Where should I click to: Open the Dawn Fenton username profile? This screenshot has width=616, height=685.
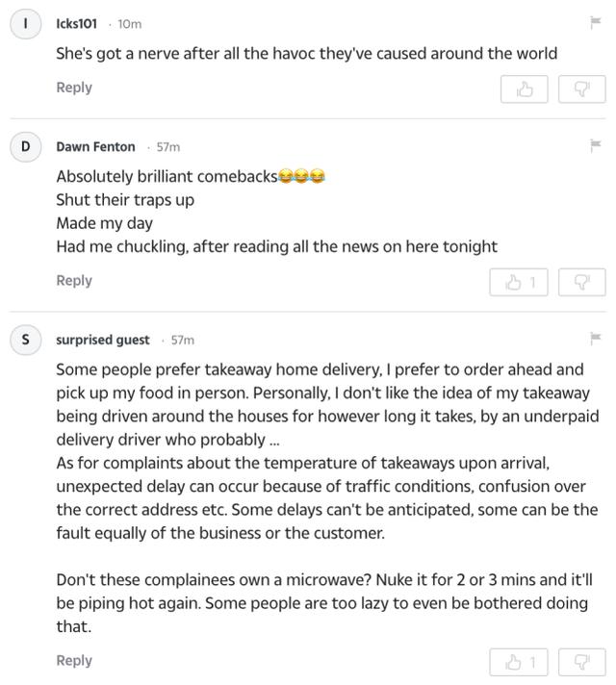95,147
